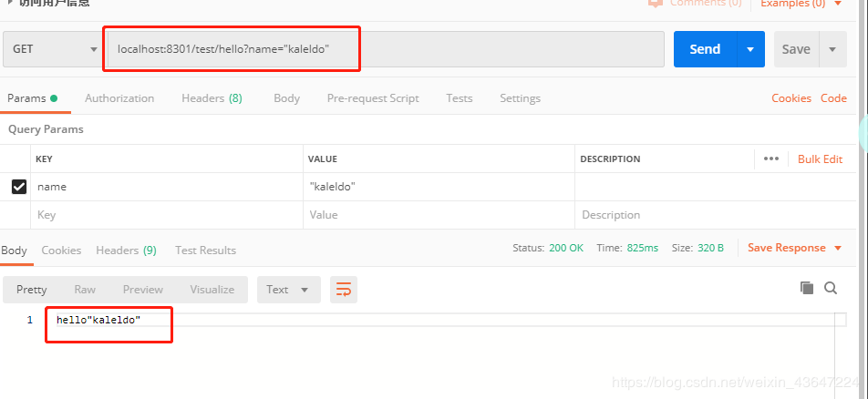Click the Comments (0) link
868x399 pixels.
pos(706,4)
